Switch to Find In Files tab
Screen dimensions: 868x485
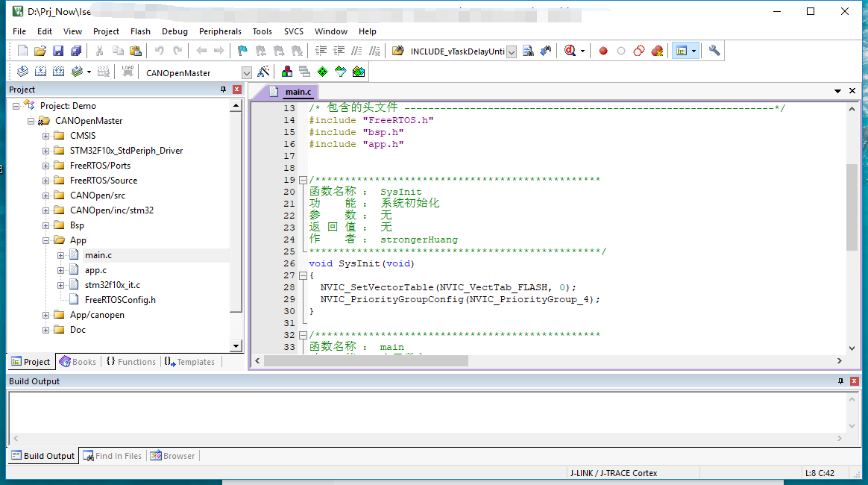[x=113, y=456]
